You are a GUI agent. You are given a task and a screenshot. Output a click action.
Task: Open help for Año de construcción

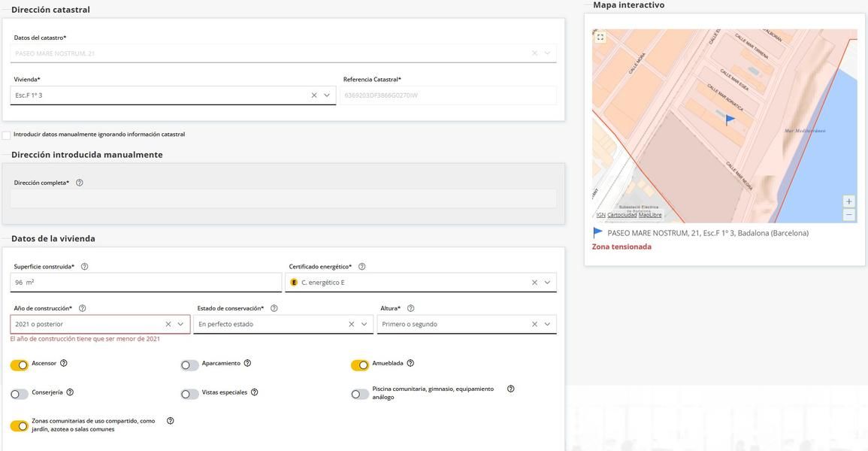point(82,308)
